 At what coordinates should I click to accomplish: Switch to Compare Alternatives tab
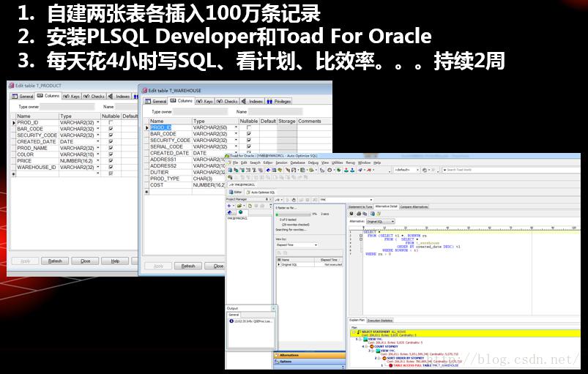pos(414,207)
